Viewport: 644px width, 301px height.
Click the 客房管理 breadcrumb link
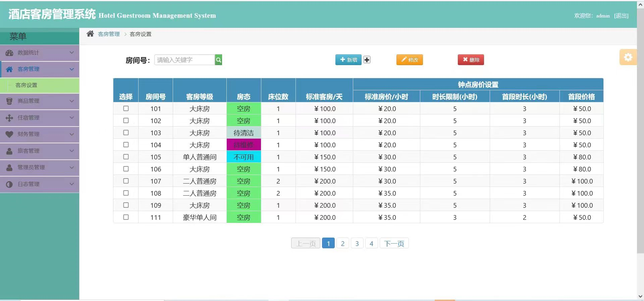click(109, 34)
